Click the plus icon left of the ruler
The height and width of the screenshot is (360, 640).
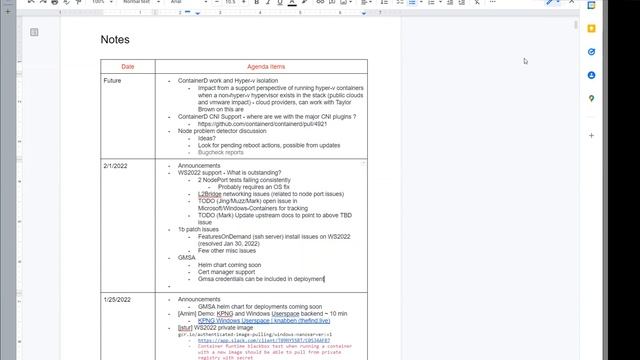tap(8, 12)
